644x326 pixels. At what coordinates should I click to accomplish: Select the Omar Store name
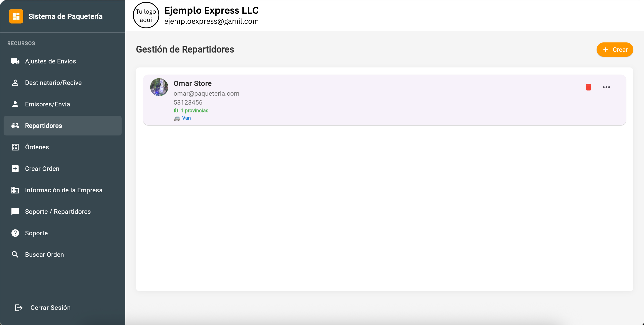pyautogui.click(x=193, y=83)
